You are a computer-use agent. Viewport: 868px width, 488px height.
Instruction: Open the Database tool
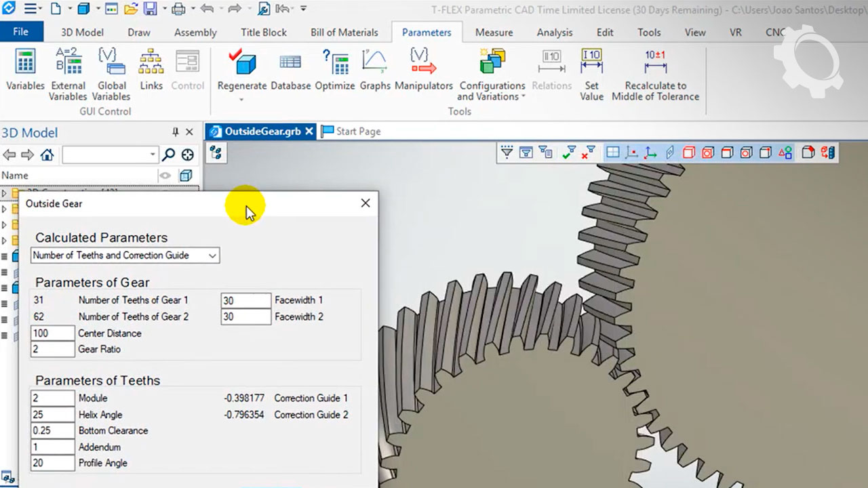290,70
